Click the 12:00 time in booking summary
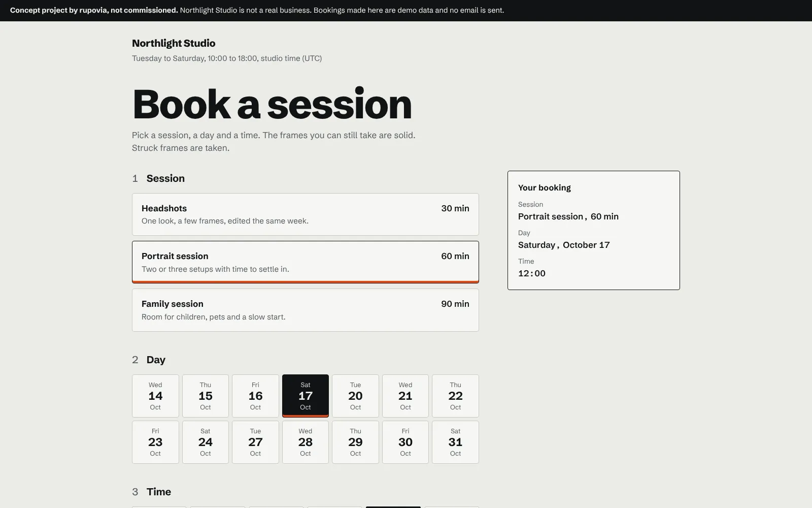The height and width of the screenshot is (508, 812). (x=532, y=273)
